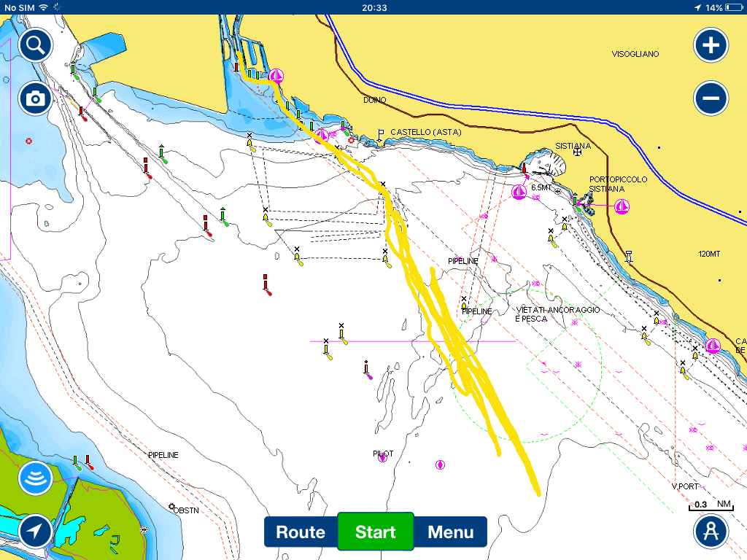Tap the camera snapshot button

tap(35, 98)
